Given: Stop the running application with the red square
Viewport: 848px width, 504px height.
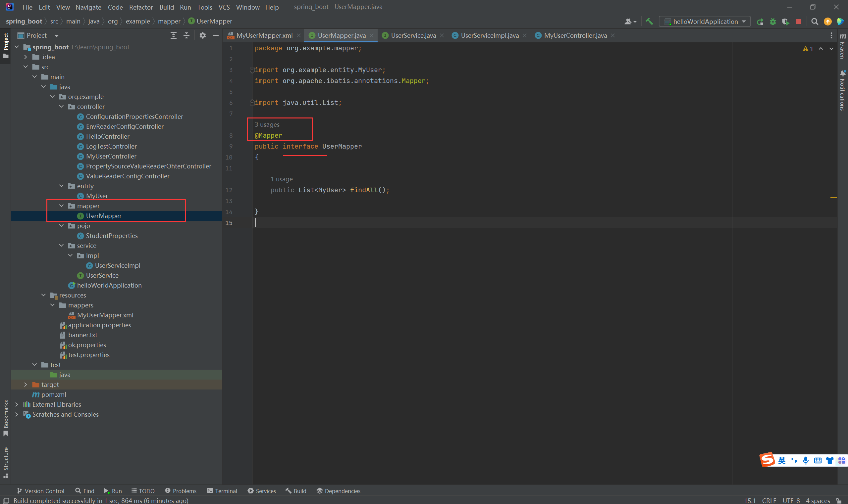Looking at the screenshot, I should point(799,22).
